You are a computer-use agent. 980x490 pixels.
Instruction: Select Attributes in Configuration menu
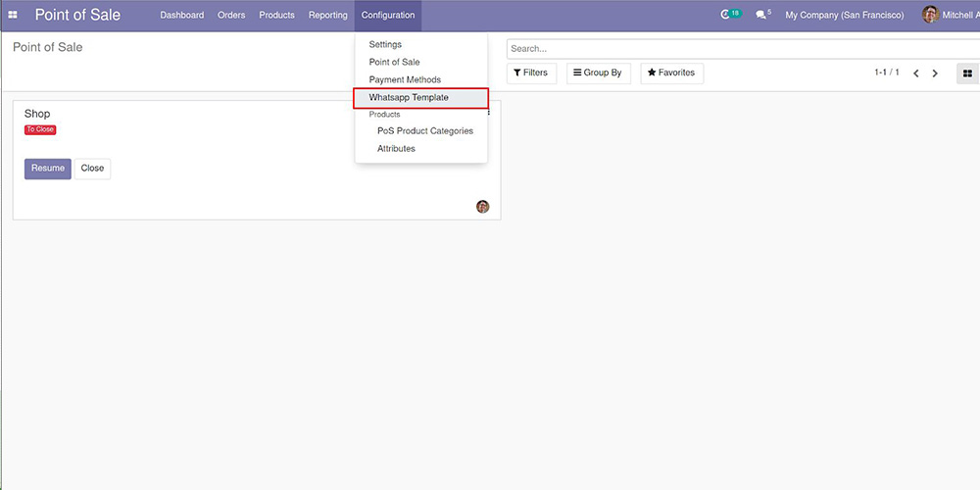tap(396, 149)
